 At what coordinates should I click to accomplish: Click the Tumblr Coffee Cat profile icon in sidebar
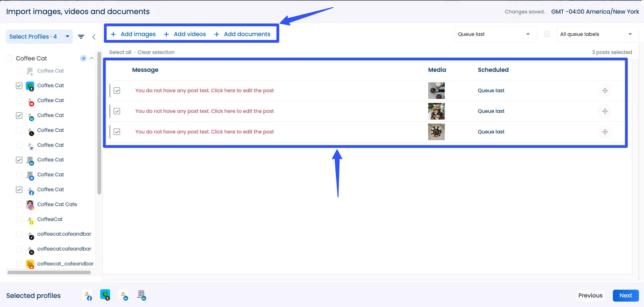click(x=30, y=86)
